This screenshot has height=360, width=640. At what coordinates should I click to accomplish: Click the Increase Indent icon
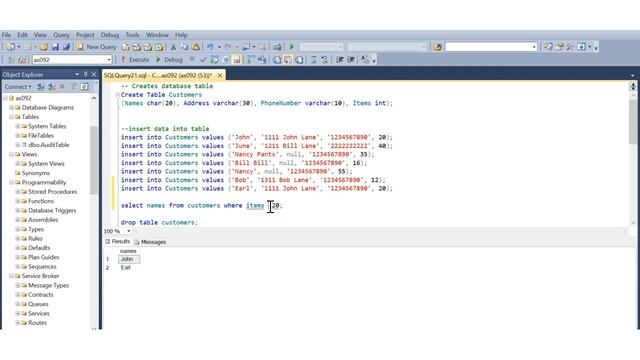[351, 60]
